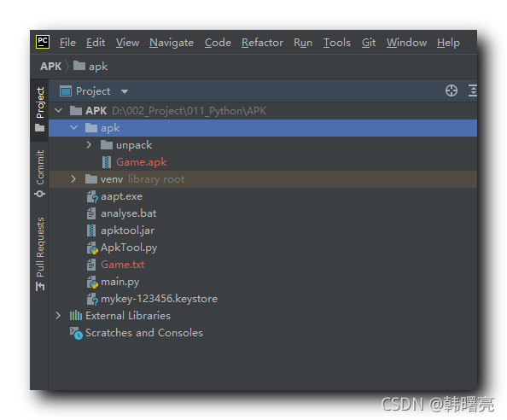Open the Window menu
Screen dimensions: 507x420
pos(406,43)
